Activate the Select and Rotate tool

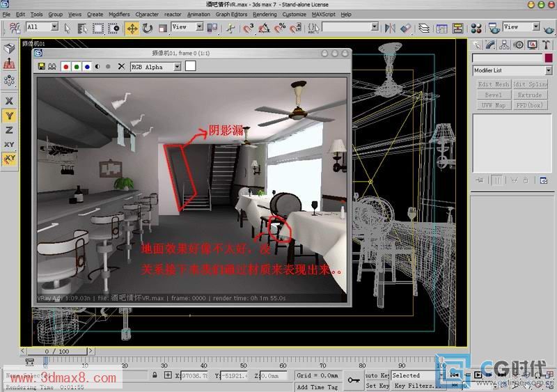click(147, 28)
